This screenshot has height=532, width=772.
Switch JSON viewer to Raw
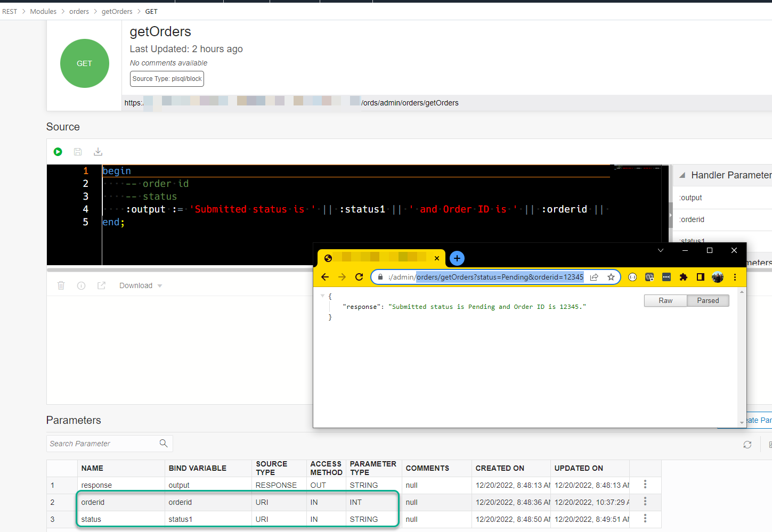coord(665,301)
